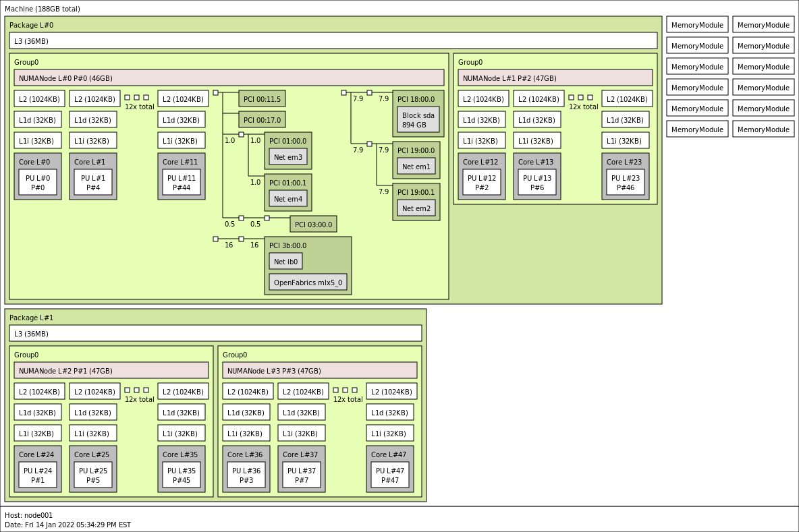Click L2 (1024KB) above Core L#47
The height and width of the screenshot is (532, 799).
point(391,392)
